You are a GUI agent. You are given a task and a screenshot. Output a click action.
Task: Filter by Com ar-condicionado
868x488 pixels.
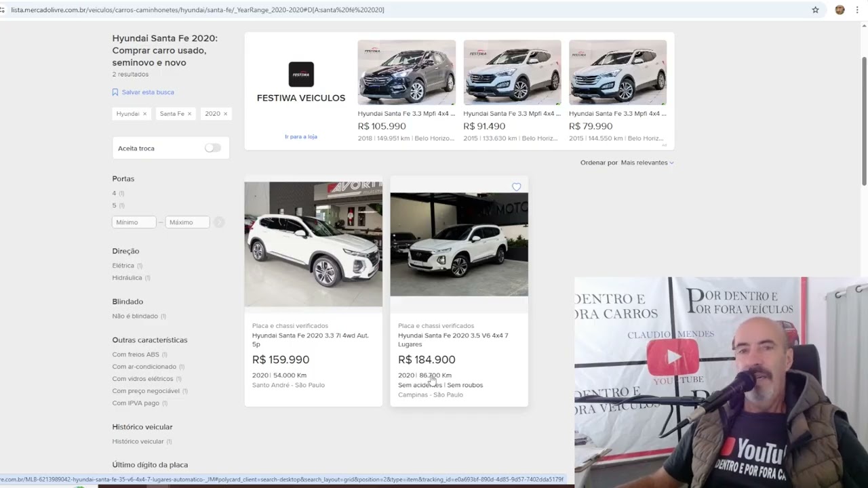pyautogui.click(x=149, y=367)
